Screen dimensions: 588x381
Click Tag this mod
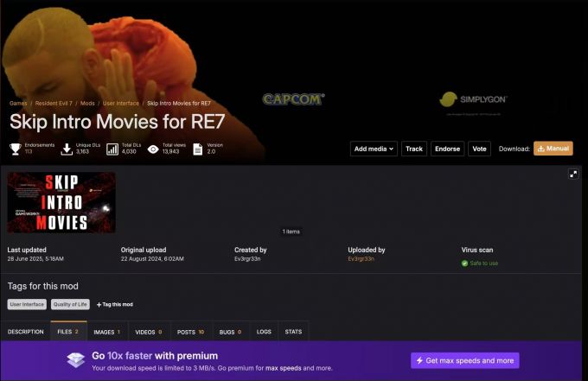coord(115,305)
